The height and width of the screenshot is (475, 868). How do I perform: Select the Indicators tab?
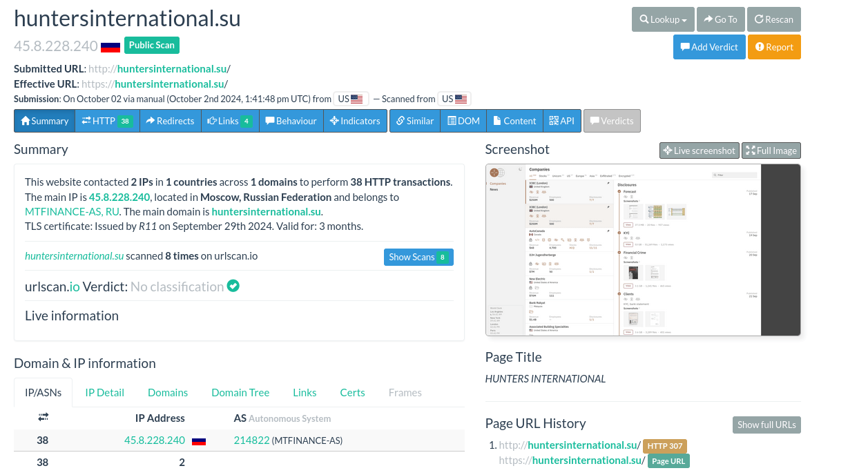(x=355, y=121)
